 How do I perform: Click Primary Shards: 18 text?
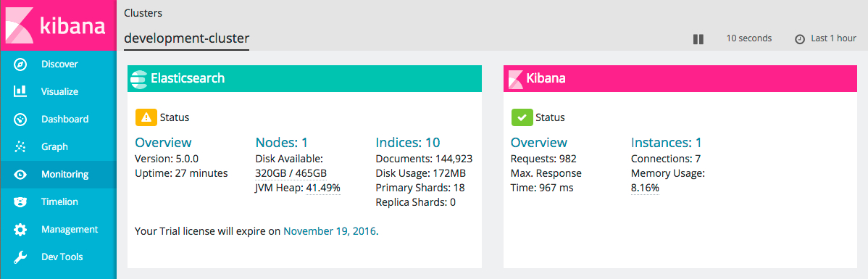click(420, 188)
